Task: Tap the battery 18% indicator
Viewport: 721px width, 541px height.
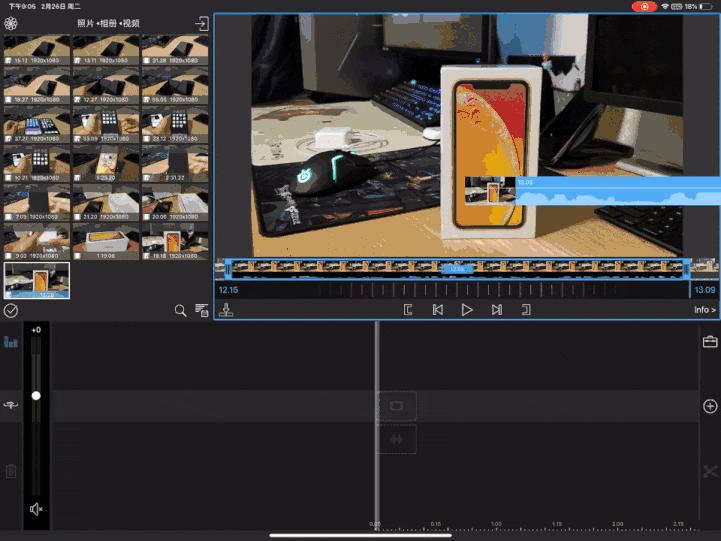Action: (698, 6)
